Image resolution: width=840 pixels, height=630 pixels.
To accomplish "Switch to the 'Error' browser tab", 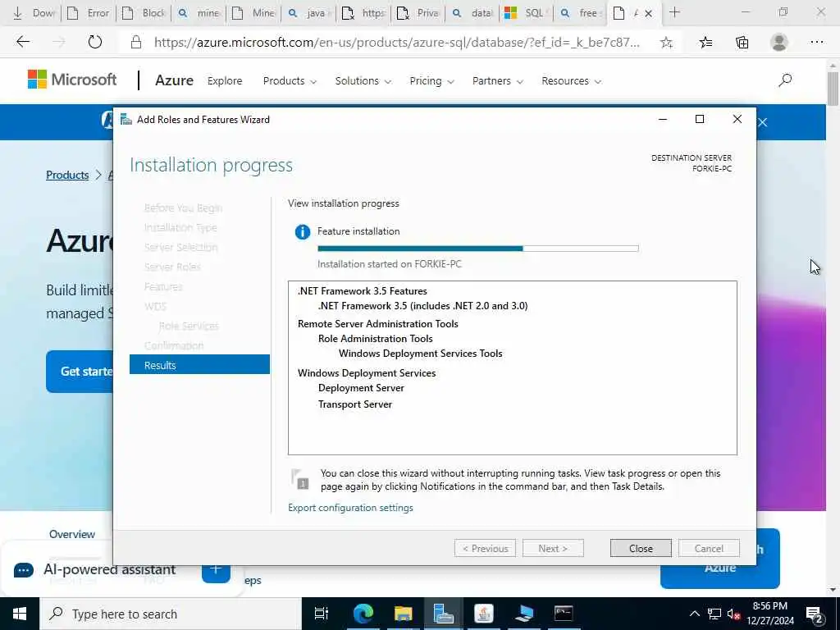I will pos(89,13).
